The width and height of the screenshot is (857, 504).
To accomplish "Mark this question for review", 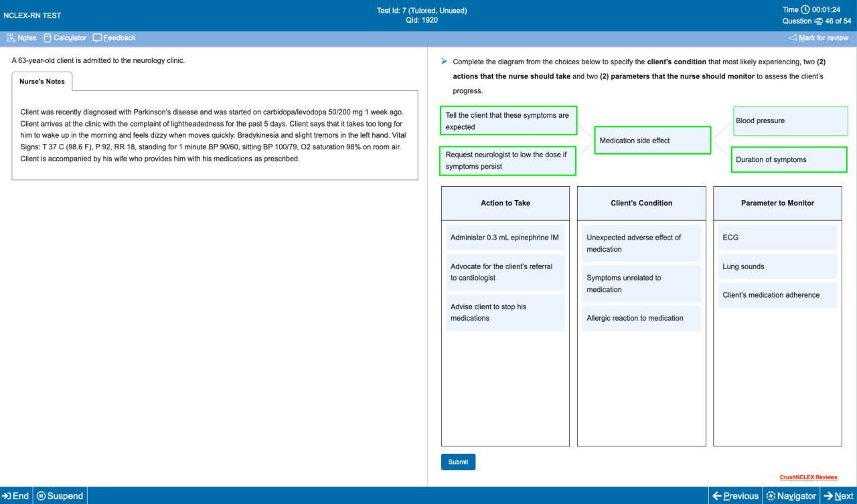I will (818, 38).
